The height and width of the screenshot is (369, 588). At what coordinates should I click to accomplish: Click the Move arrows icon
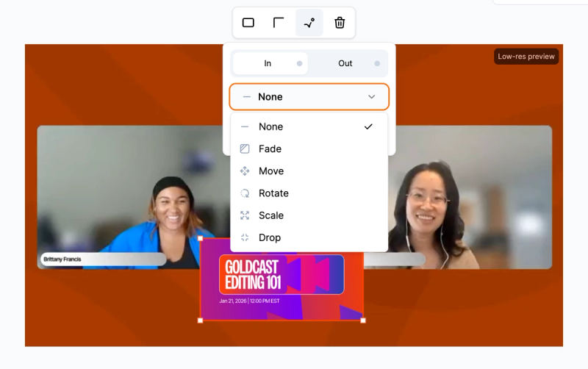click(x=245, y=171)
